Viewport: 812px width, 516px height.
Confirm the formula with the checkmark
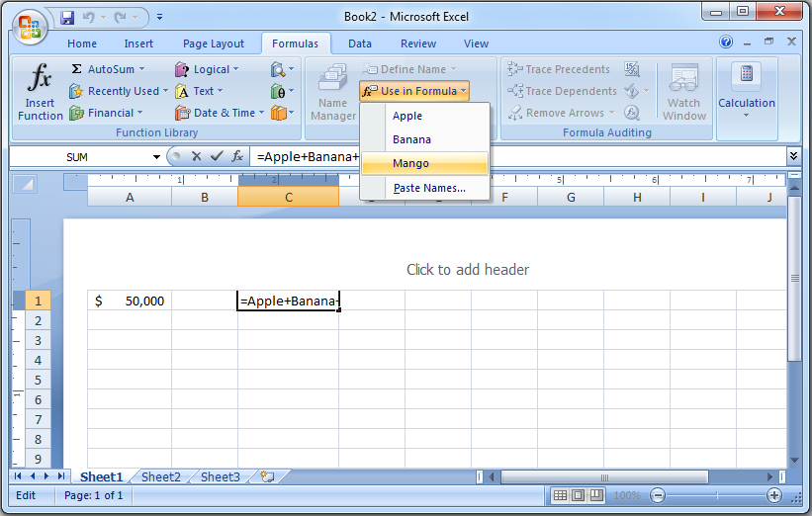coord(217,156)
